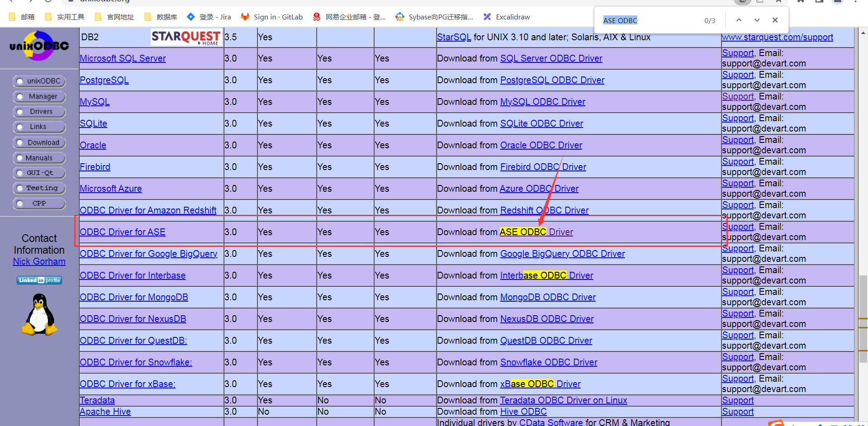Image resolution: width=868 pixels, height=426 pixels.
Task: Click the page vertical scrollbar thumb
Action: coord(863,319)
